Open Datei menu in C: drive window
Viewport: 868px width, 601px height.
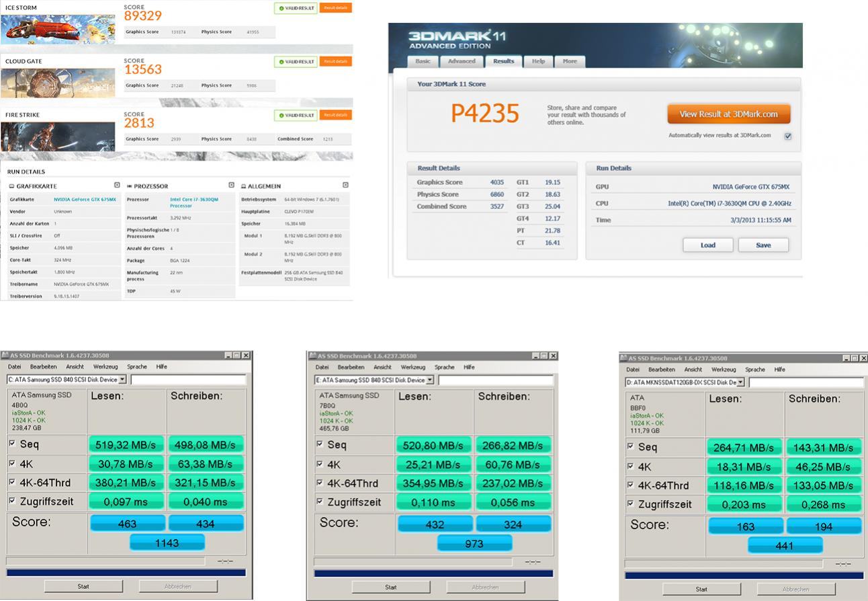[x=15, y=367]
